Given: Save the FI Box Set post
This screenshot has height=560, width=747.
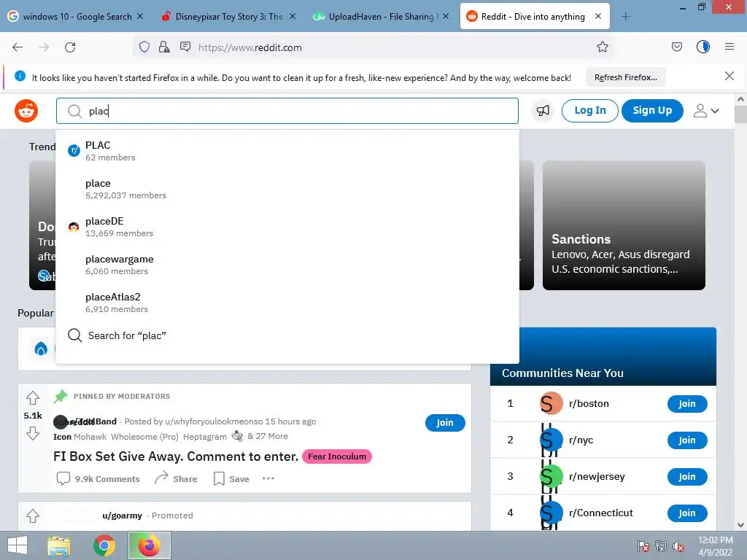Looking at the screenshot, I should coord(231,478).
